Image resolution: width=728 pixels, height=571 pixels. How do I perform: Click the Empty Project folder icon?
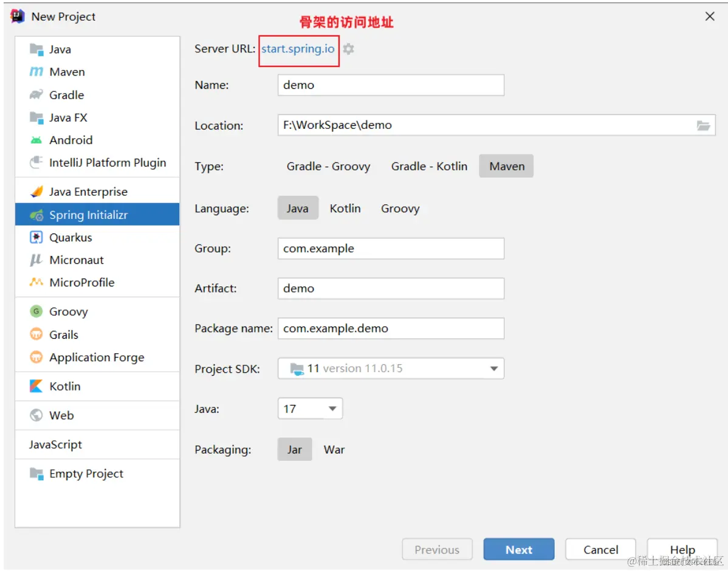tap(36, 474)
